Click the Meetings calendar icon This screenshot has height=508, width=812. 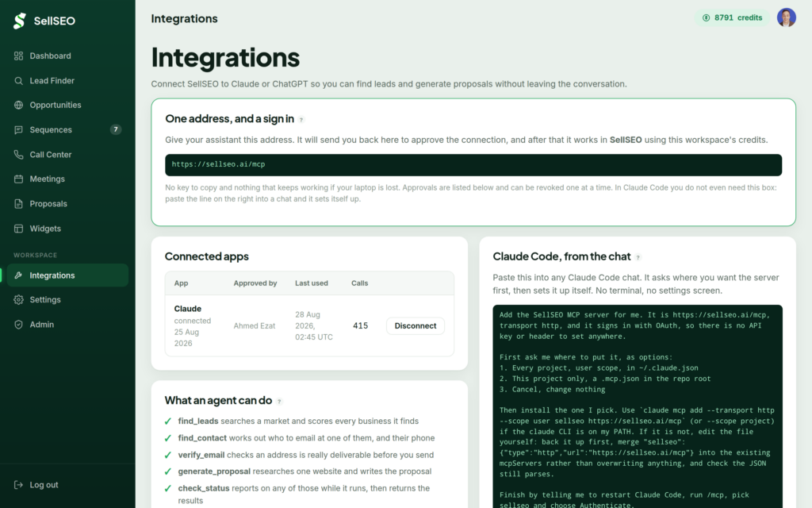tap(19, 179)
